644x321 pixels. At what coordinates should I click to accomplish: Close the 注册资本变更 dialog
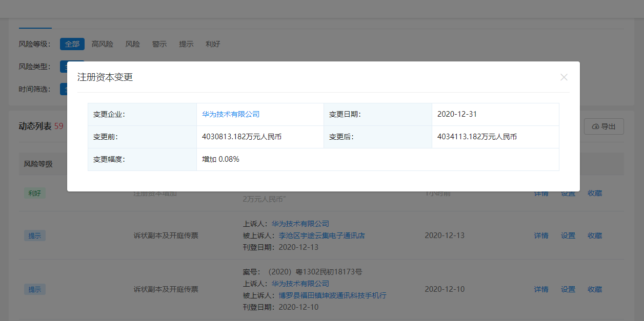click(x=563, y=77)
